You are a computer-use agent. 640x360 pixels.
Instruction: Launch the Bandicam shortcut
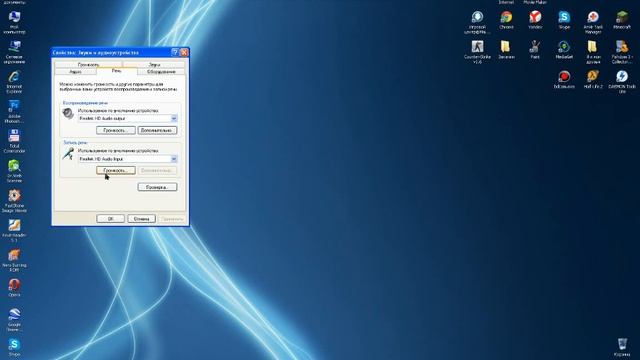(564, 79)
